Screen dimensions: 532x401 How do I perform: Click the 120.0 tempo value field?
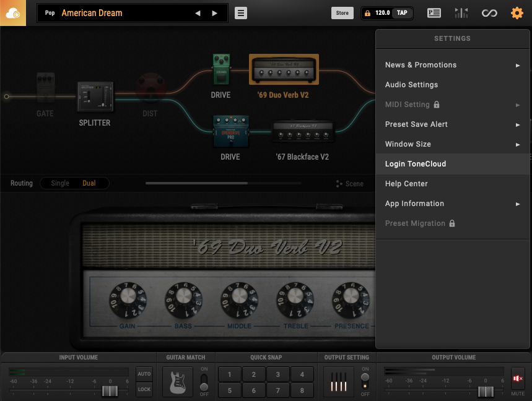tap(382, 13)
